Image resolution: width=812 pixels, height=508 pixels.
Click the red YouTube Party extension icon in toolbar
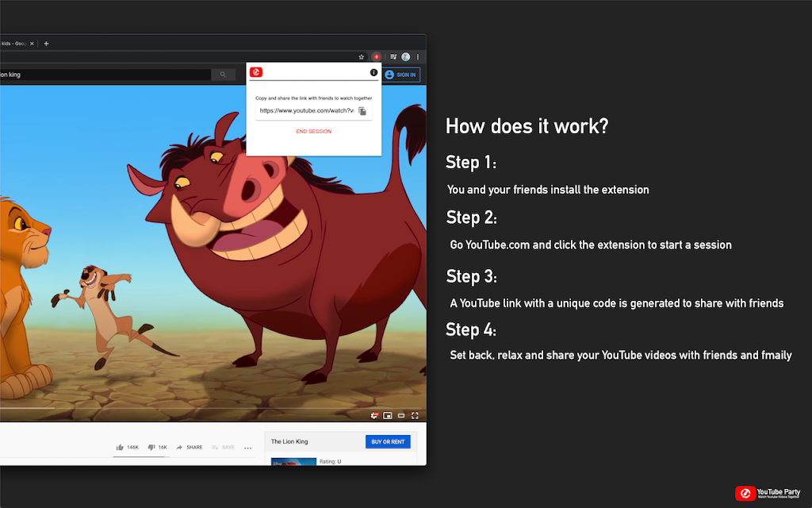tap(377, 57)
